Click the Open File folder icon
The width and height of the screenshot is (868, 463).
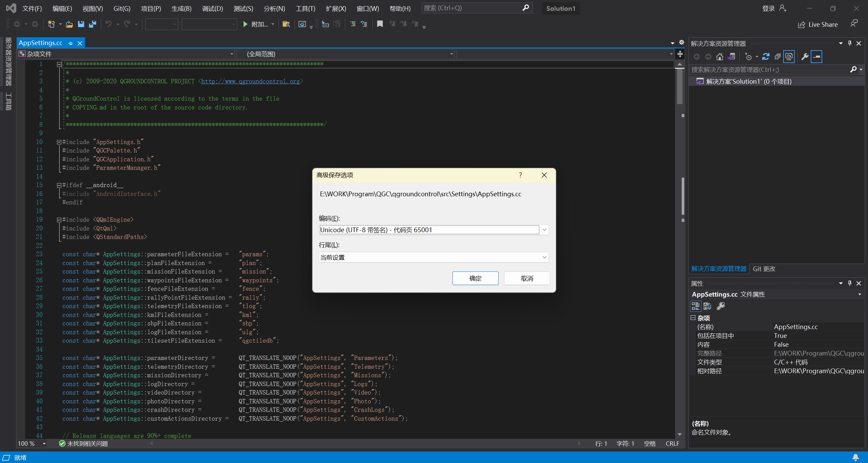[x=69, y=24]
